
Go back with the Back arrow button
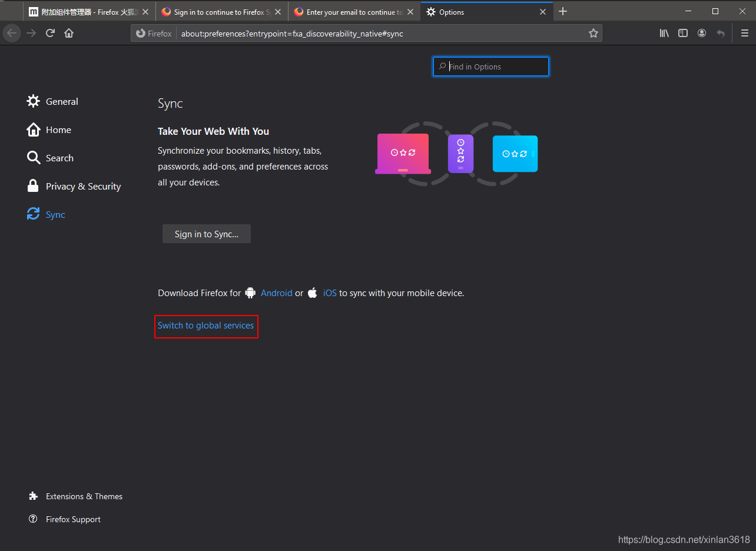12,33
